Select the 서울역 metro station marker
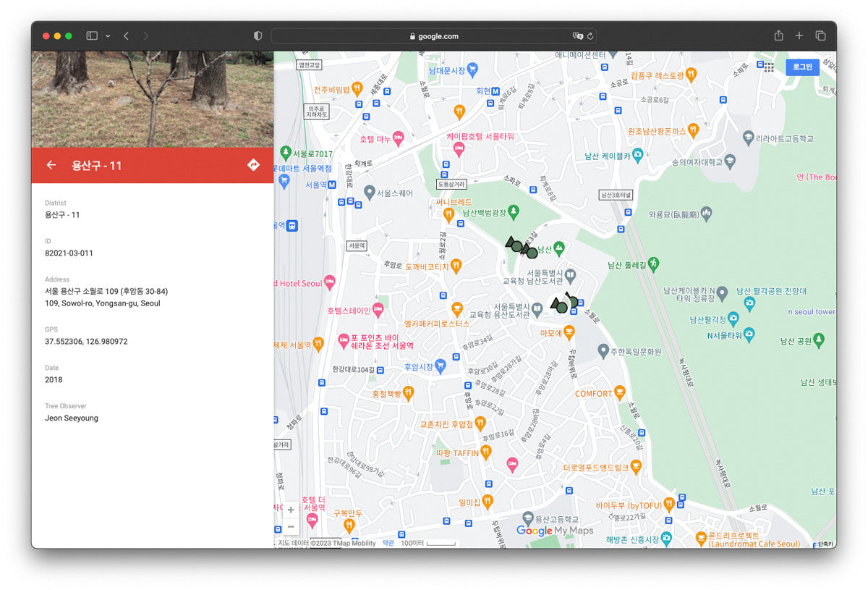This screenshot has width=868, height=590. coord(332,185)
